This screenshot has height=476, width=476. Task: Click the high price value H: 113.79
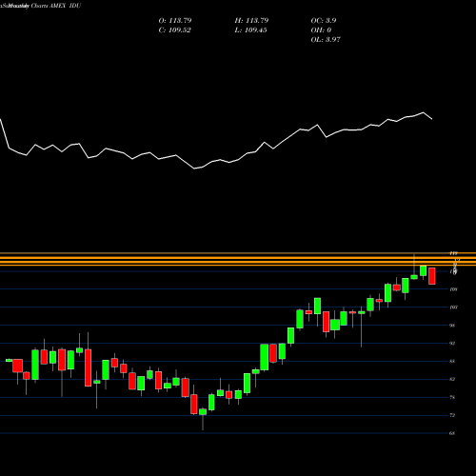pyautogui.click(x=251, y=21)
